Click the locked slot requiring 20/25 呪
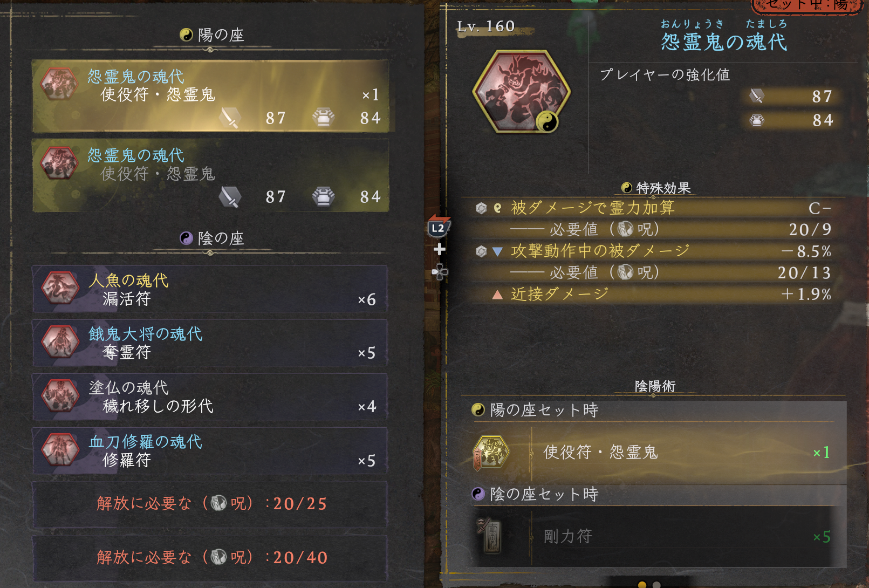This screenshot has height=588, width=869. point(210,504)
